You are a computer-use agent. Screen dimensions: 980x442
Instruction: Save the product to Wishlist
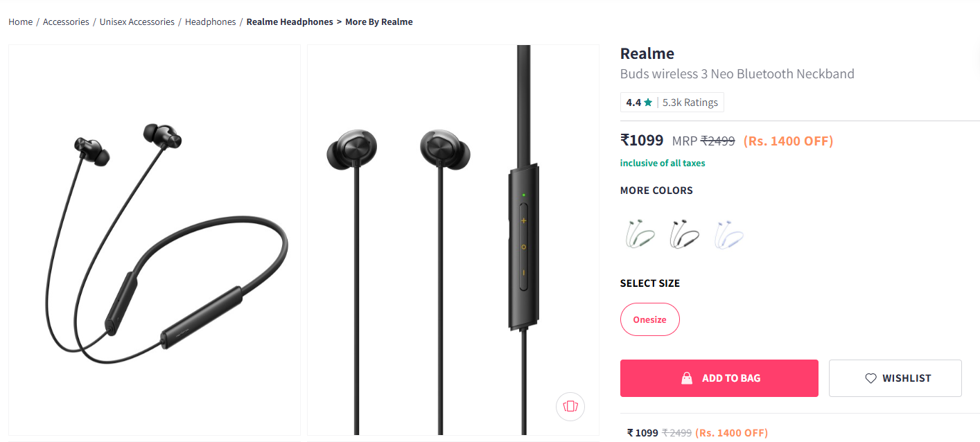tap(895, 378)
